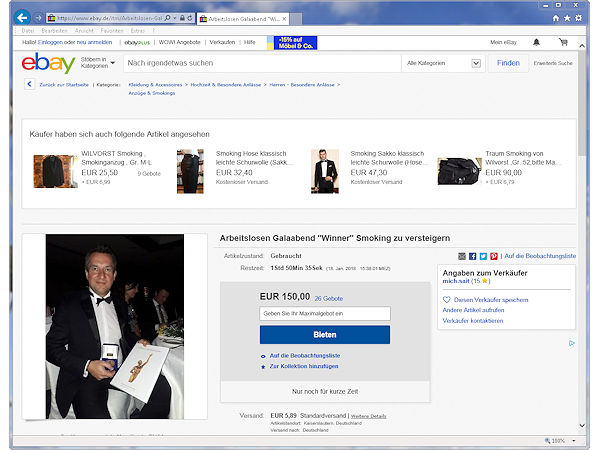This screenshot has height=450, width=600.
Task: Click the blue Bieten button
Action: pyautogui.click(x=325, y=335)
